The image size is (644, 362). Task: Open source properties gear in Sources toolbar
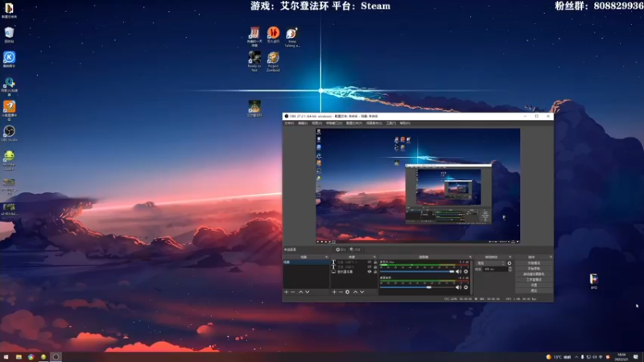[x=348, y=292]
